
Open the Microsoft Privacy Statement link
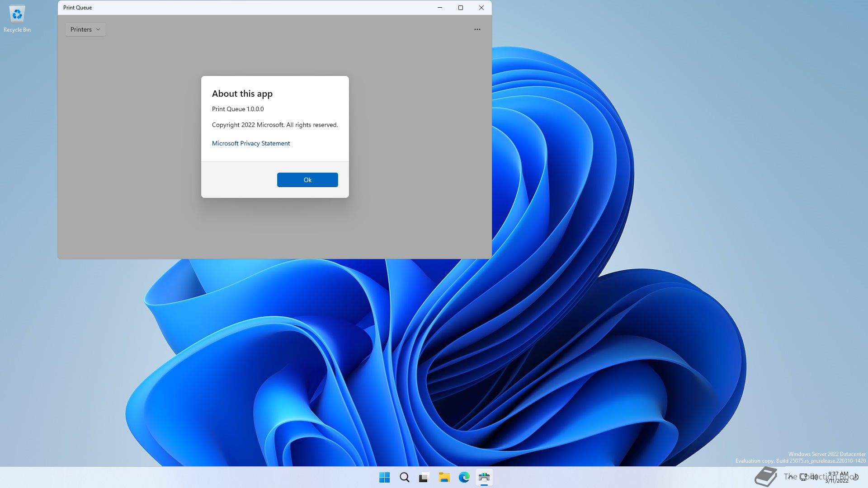251,143
